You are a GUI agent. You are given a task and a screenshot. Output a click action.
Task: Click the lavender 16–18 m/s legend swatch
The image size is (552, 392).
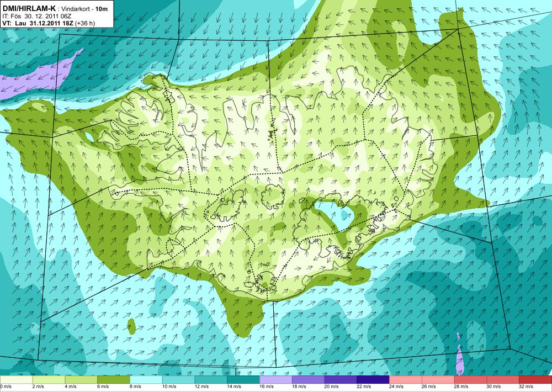[x=275, y=380]
